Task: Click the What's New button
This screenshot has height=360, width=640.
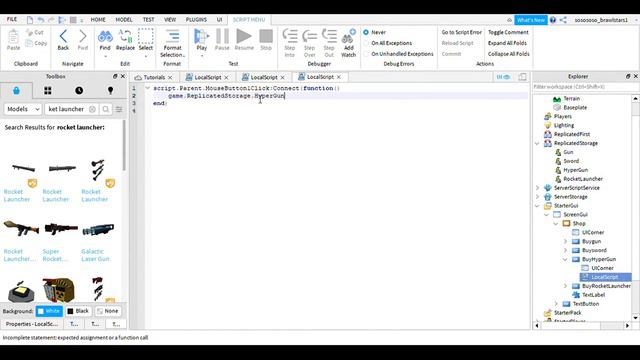Action: (x=530, y=20)
